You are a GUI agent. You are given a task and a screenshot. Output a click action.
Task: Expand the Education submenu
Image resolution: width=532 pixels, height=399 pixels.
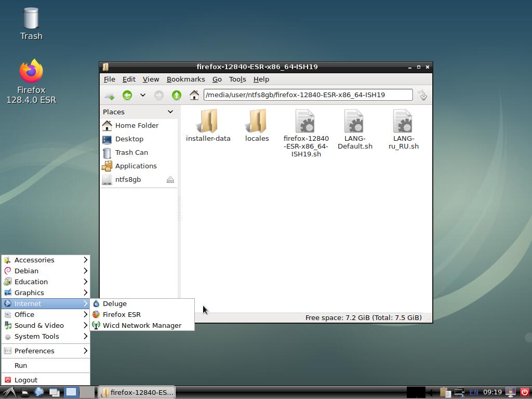46,282
